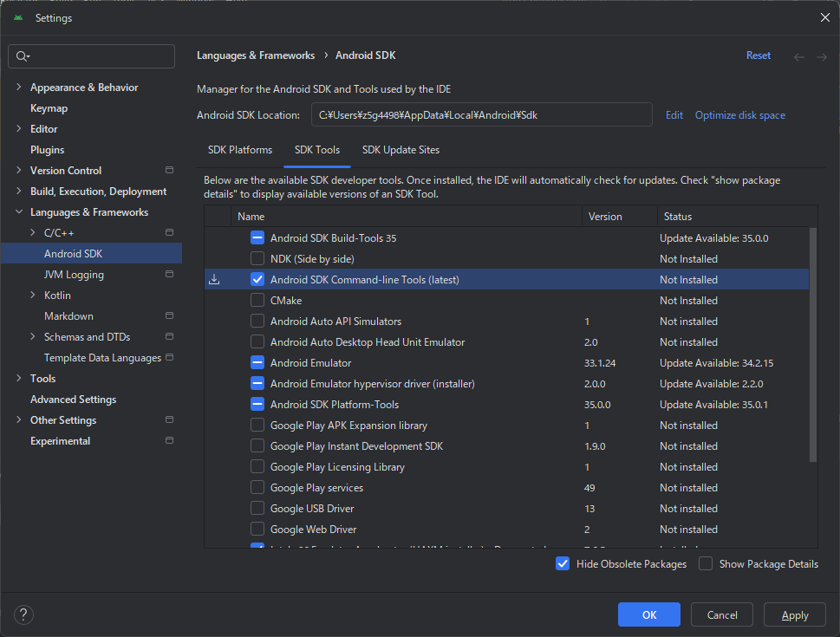This screenshot has width=840, height=637.
Task: Enable Show Package Details checkbox
Action: tap(706, 563)
